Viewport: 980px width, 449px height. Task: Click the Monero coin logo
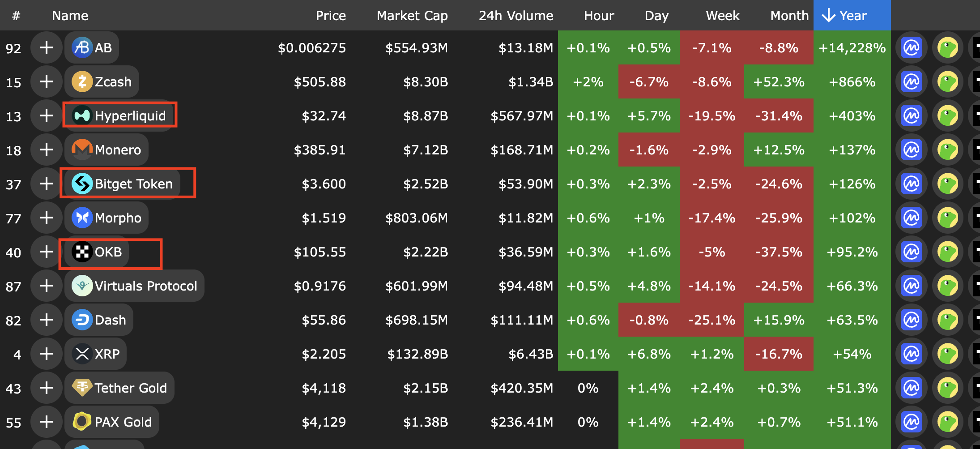tap(82, 150)
